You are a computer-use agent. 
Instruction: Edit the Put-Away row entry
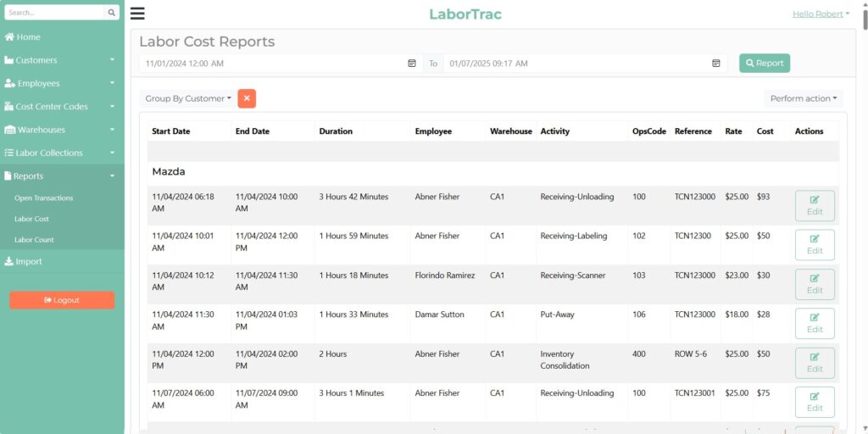[814, 324]
